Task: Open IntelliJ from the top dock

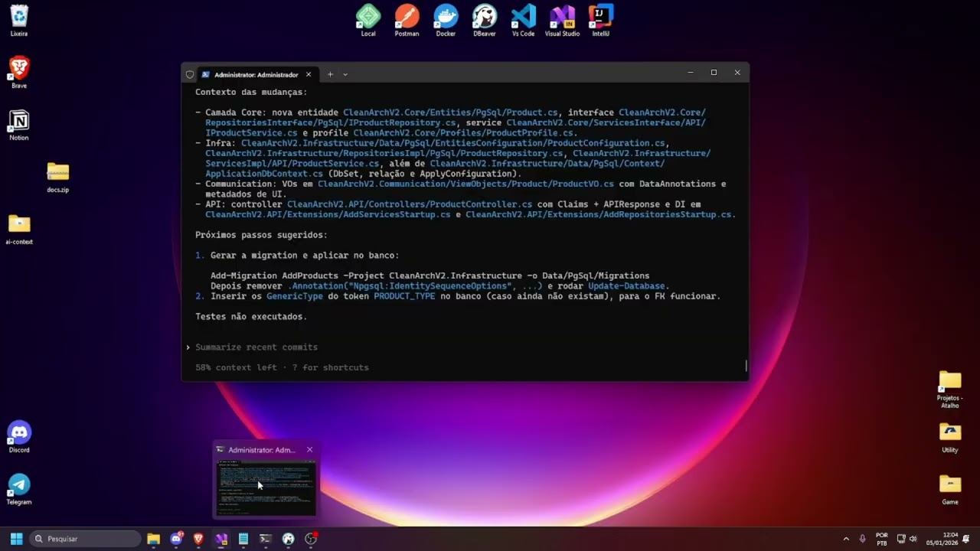Action: click(600, 20)
